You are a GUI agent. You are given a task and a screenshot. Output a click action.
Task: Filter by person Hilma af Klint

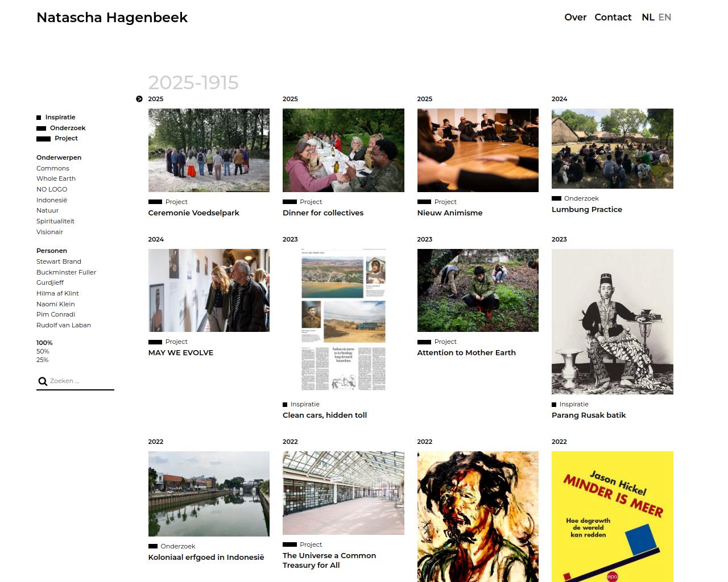[x=57, y=293]
